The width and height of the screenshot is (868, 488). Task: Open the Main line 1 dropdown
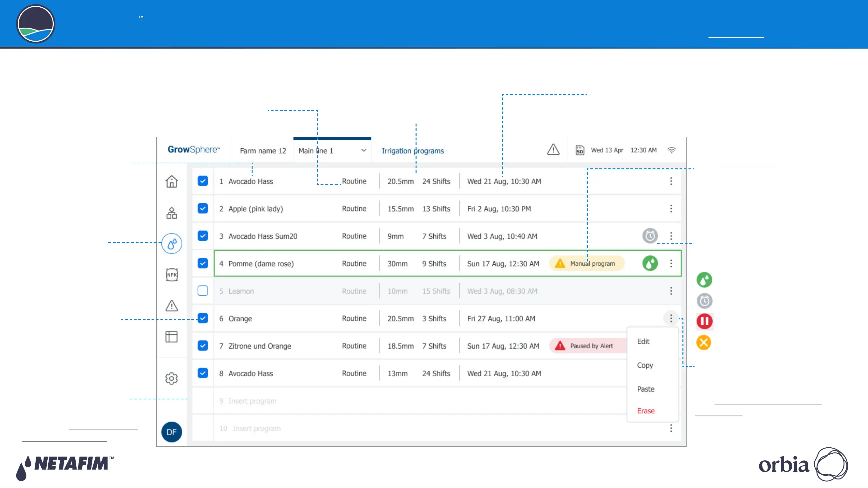pyautogui.click(x=332, y=151)
